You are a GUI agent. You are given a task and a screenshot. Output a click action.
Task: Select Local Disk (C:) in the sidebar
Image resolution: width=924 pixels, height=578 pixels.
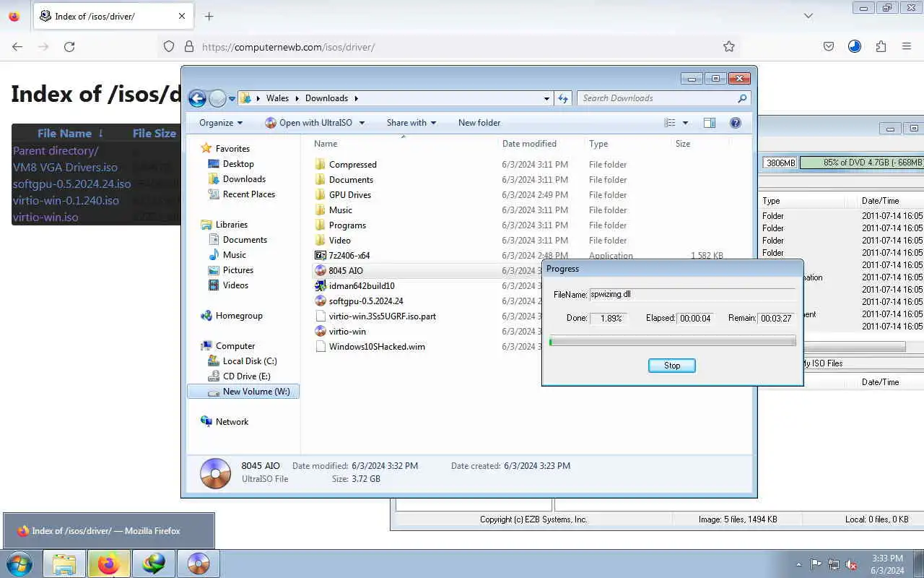(250, 361)
